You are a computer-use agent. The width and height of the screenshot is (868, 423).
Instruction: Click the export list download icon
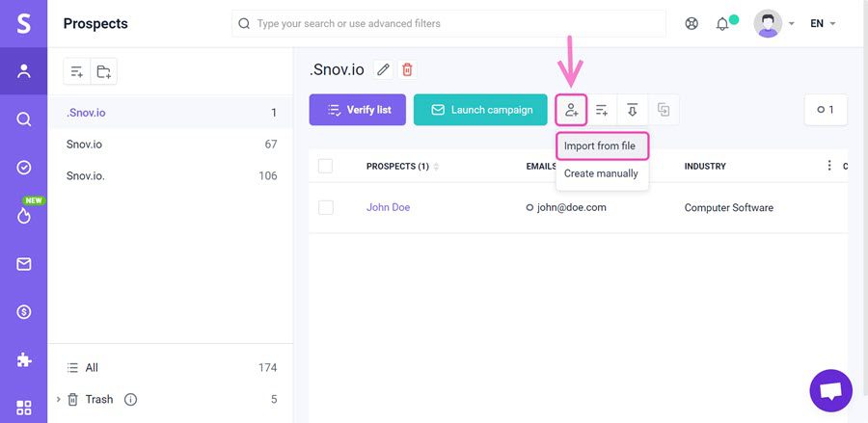tap(633, 110)
